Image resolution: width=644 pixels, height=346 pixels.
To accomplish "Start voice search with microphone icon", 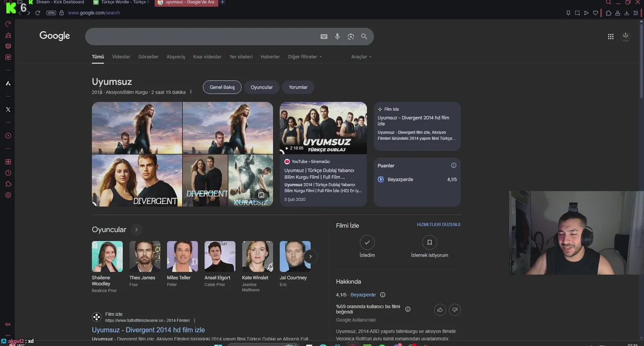I will point(338,37).
